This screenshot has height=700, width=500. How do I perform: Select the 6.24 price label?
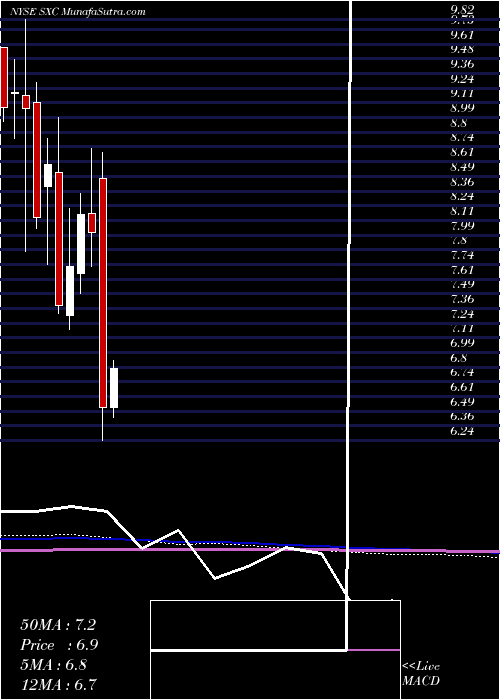[462, 432]
